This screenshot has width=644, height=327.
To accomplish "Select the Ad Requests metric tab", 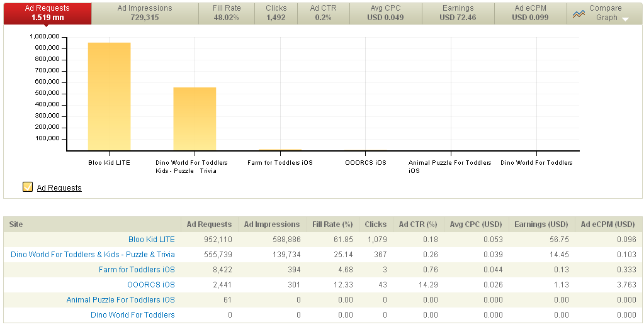I will (x=47, y=13).
